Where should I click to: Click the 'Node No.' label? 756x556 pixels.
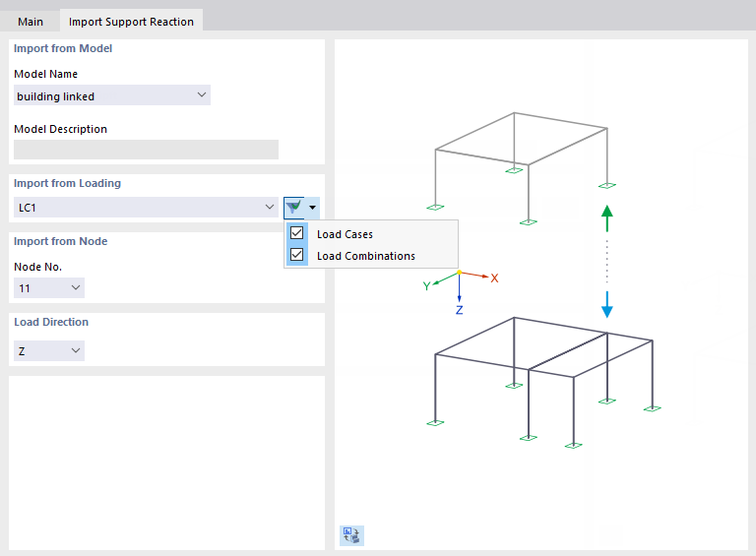[38, 267]
